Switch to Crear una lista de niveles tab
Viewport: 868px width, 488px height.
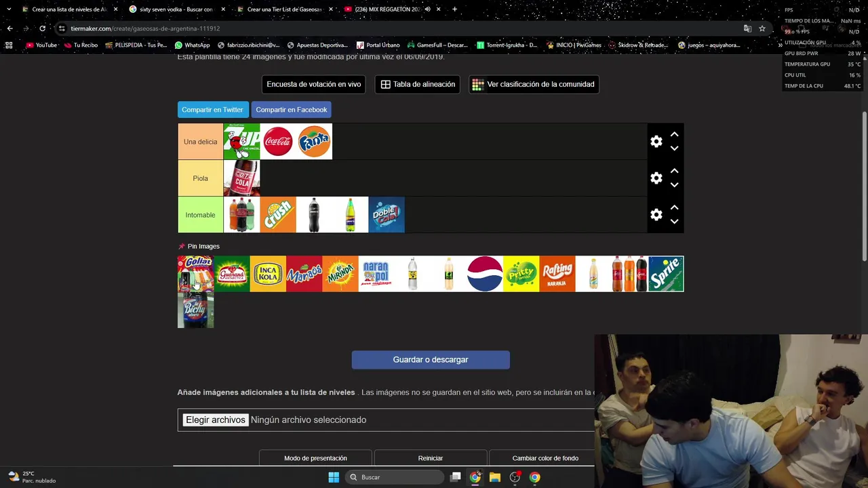[68, 9]
